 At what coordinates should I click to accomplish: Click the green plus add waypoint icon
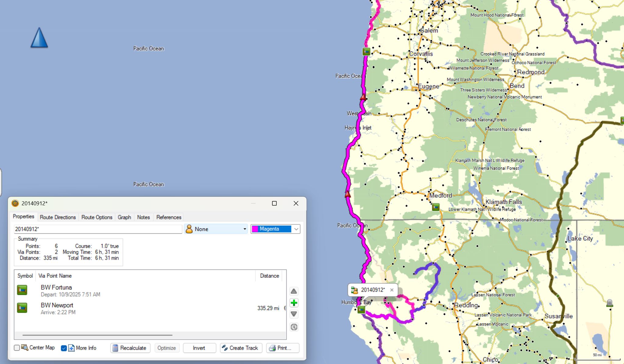point(294,303)
